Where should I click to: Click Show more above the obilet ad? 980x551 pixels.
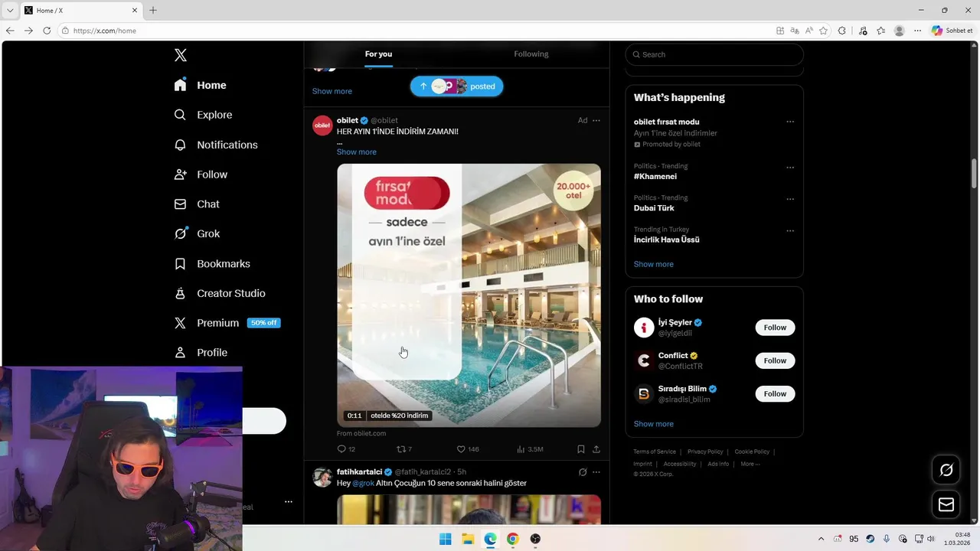[332, 91]
